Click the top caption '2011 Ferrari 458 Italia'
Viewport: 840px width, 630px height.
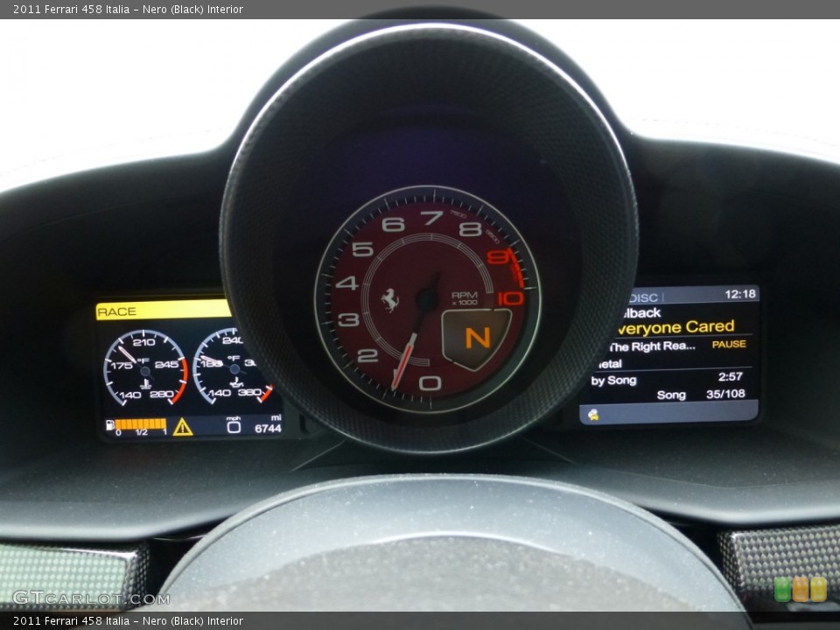[71, 9]
